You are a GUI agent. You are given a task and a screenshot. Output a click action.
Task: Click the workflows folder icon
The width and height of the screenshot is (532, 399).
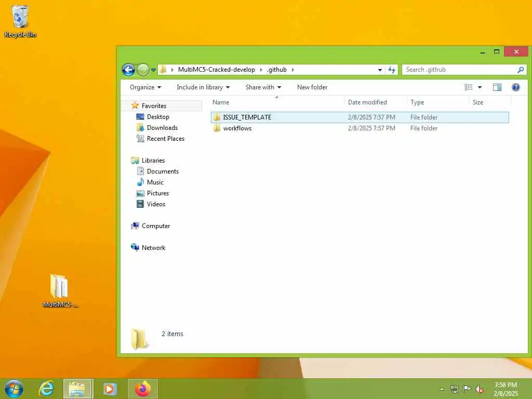coord(217,128)
